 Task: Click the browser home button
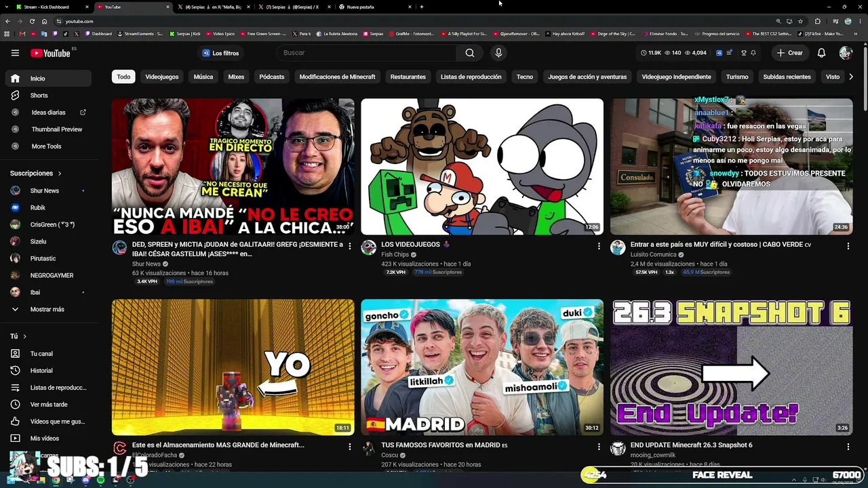tap(44, 21)
